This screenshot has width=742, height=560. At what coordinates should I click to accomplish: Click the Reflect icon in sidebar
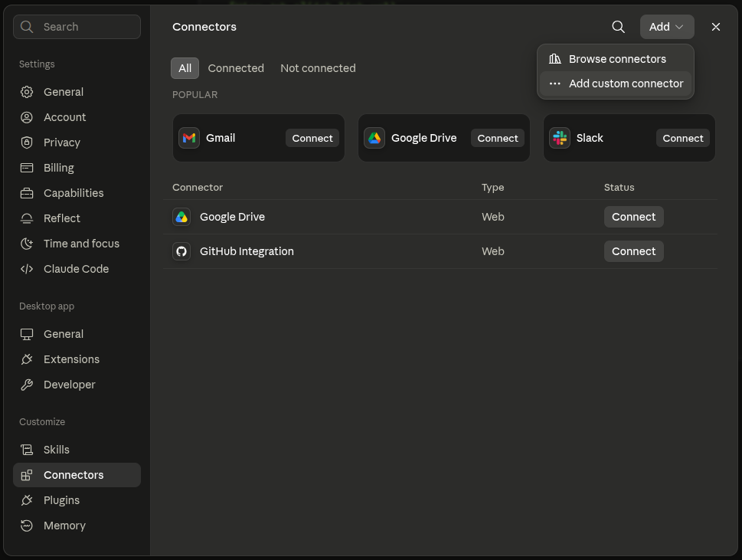tap(27, 218)
